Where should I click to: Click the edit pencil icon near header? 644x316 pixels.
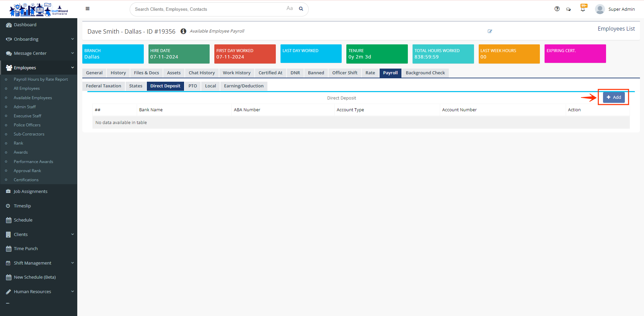(x=490, y=31)
